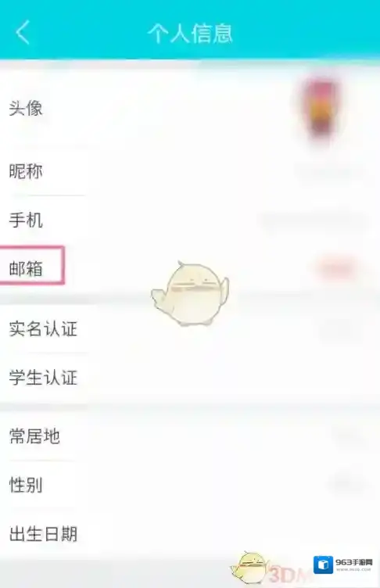The image size is (380, 588).
Task: Tap the chick mascot watermark in center
Action: coord(190,293)
